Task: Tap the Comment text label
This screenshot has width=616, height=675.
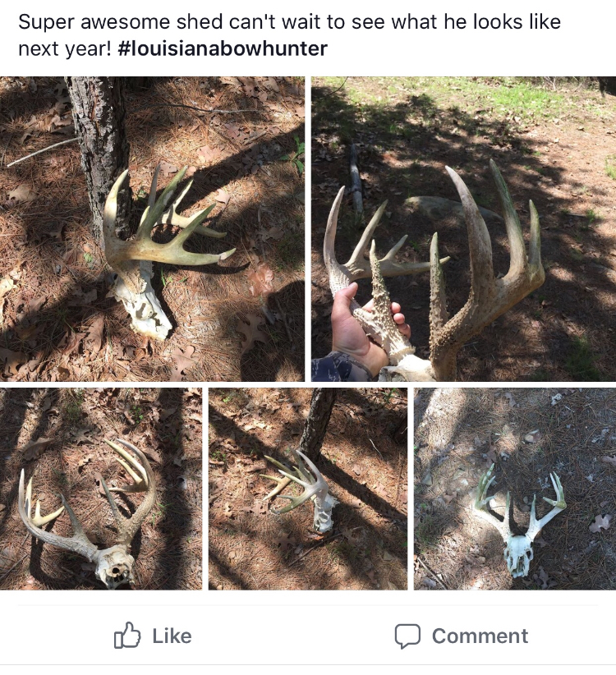Action: tap(480, 636)
